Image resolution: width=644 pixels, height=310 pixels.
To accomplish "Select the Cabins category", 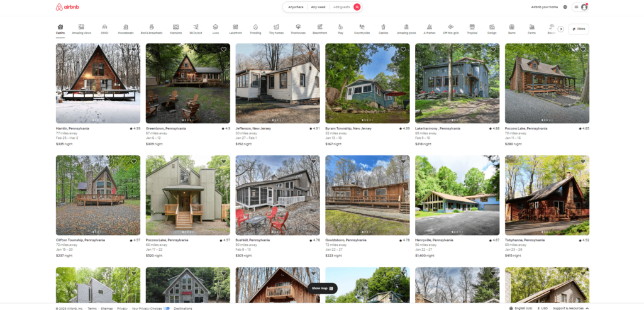I will tap(60, 29).
